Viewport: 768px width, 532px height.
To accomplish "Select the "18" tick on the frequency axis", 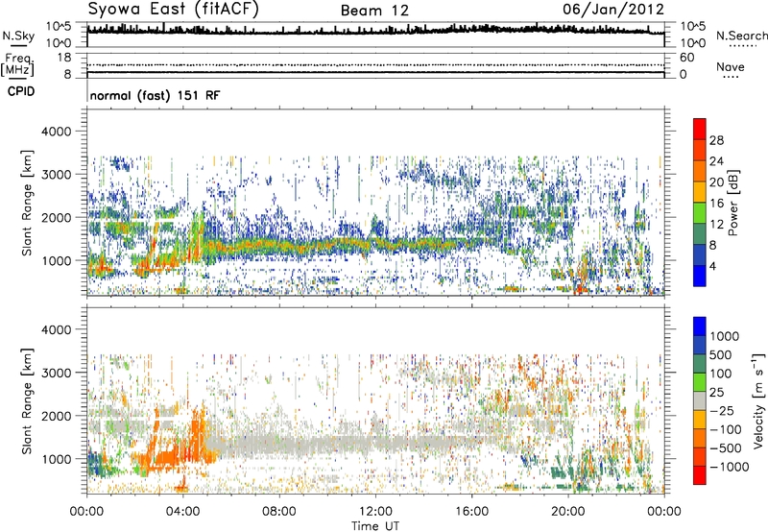I will (x=64, y=58).
